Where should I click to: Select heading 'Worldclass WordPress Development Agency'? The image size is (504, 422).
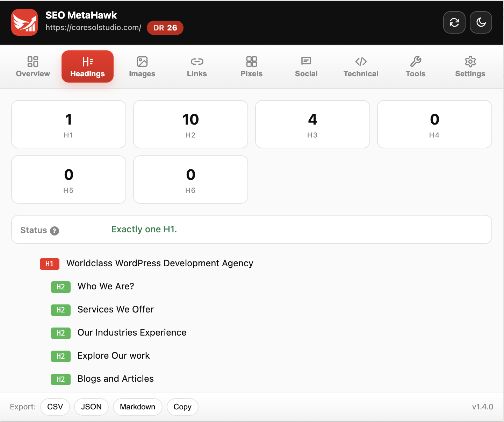160,263
